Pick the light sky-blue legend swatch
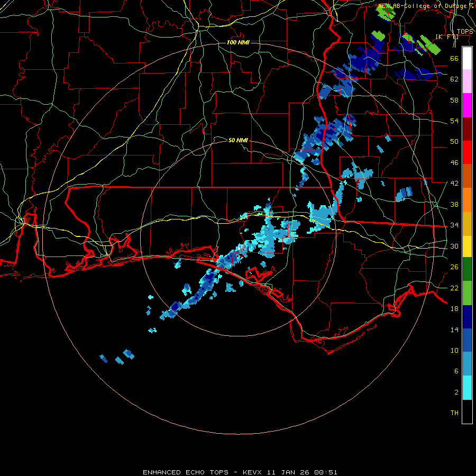 click(x=467, y=364)
